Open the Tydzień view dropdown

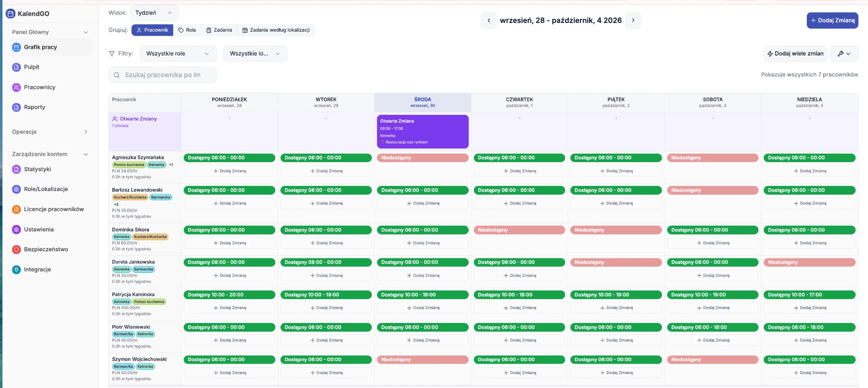pyautogui.click(x=154, y=13)
